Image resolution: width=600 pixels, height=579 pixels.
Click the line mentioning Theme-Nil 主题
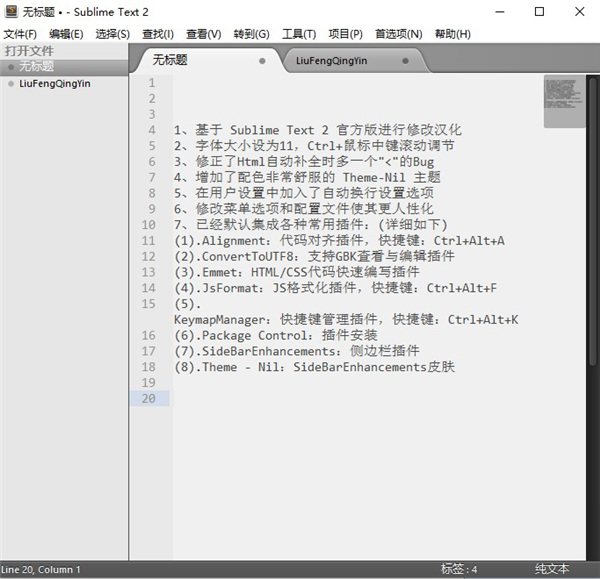pos(307,177)
